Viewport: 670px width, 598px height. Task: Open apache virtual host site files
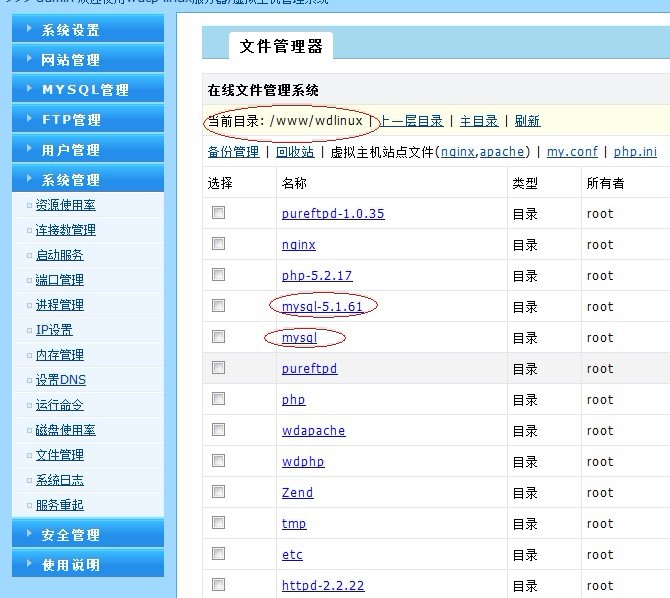tap(502, 152)
